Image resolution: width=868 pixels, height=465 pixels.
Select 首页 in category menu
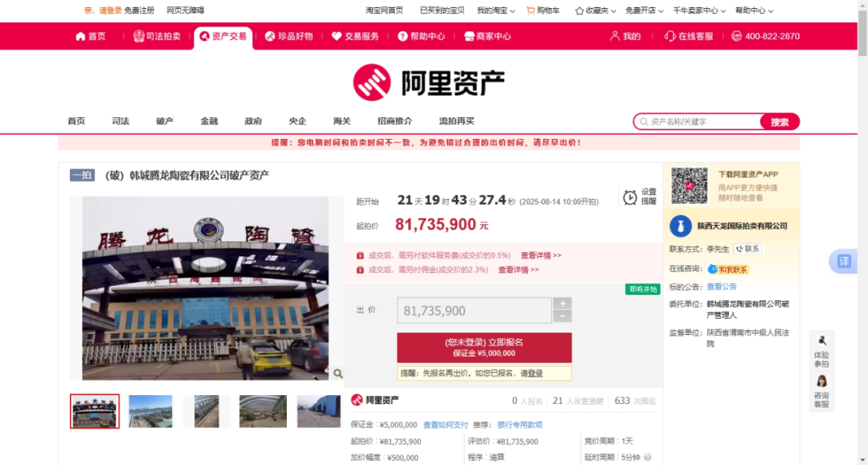76,121
